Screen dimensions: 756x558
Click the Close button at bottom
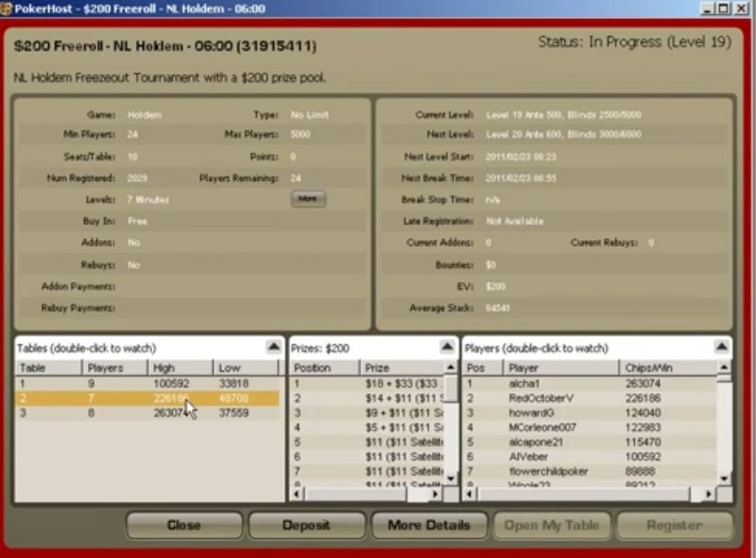(183, 525)
